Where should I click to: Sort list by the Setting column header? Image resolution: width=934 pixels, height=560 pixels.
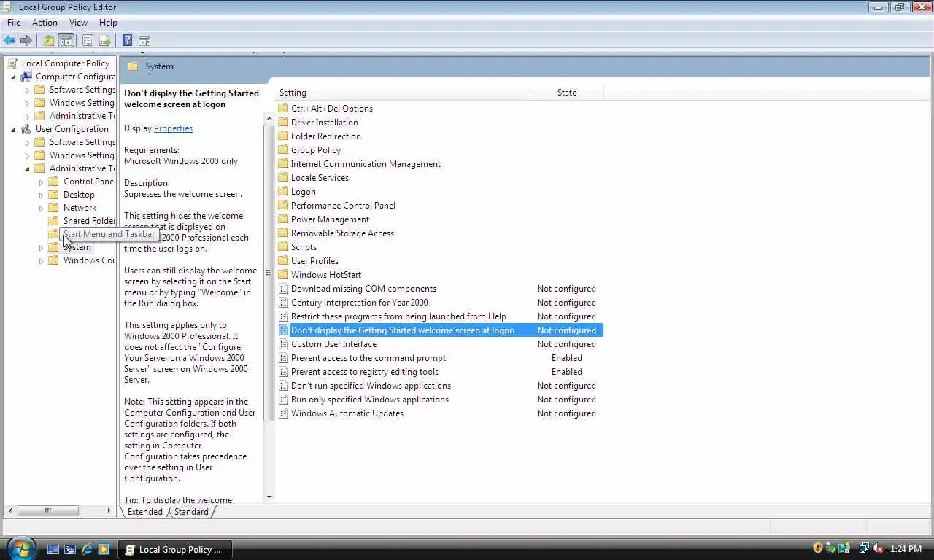pyautogui.click(x=404, y=93)
